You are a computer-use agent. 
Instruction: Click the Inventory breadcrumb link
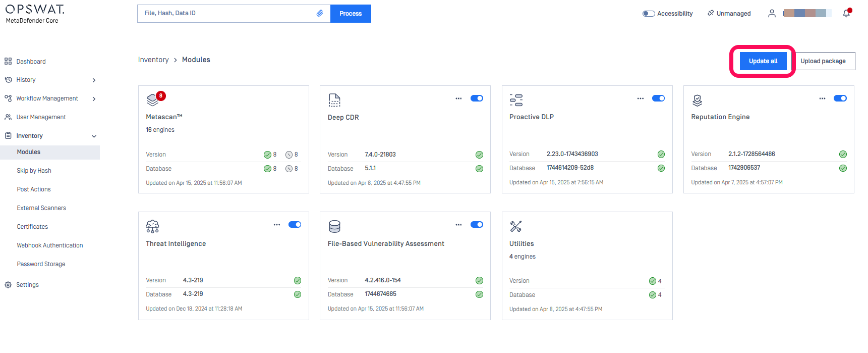[x=153, y=60]
